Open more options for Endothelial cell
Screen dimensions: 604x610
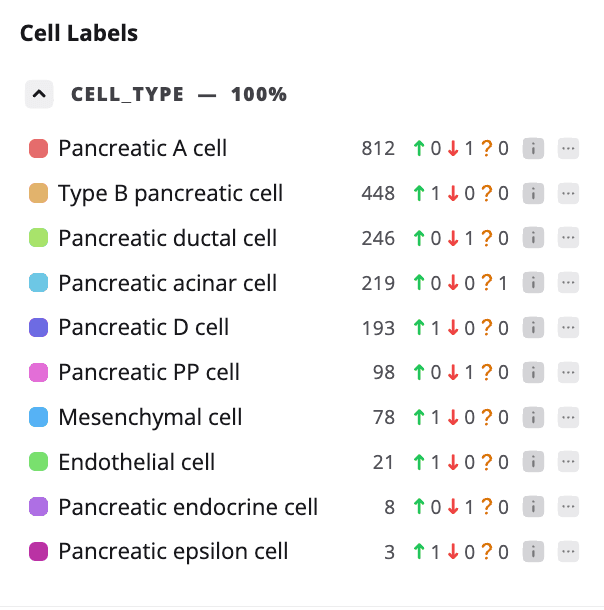pyautogui.click(x=568, y=463)
